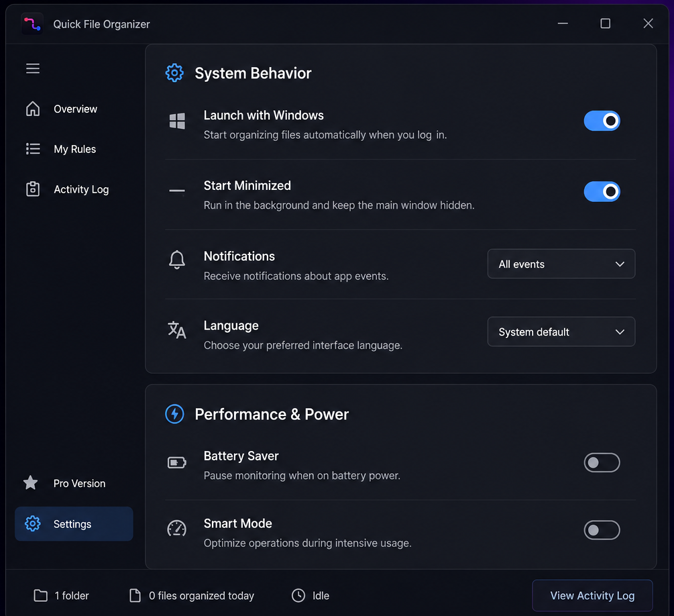The height and width of the screenshot is (616, 674).
Task: Click the 'Idle' status text
Action: (321, 595)
